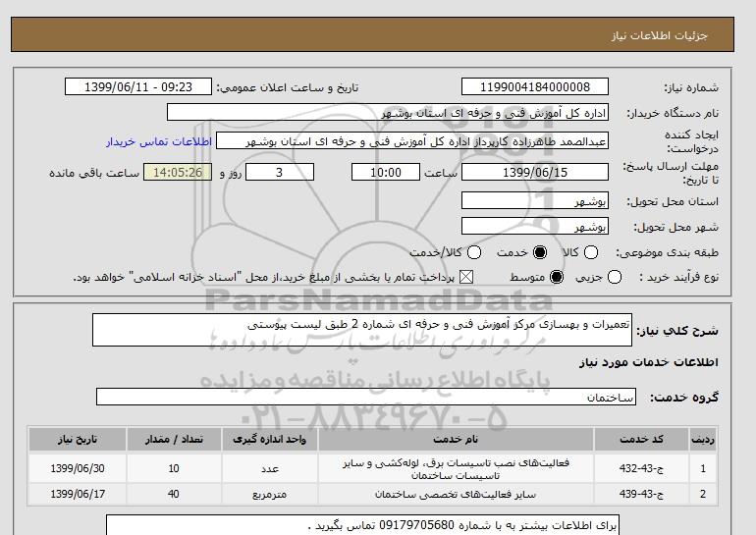Select the متوسط purchase type radio

click(557, 277)
